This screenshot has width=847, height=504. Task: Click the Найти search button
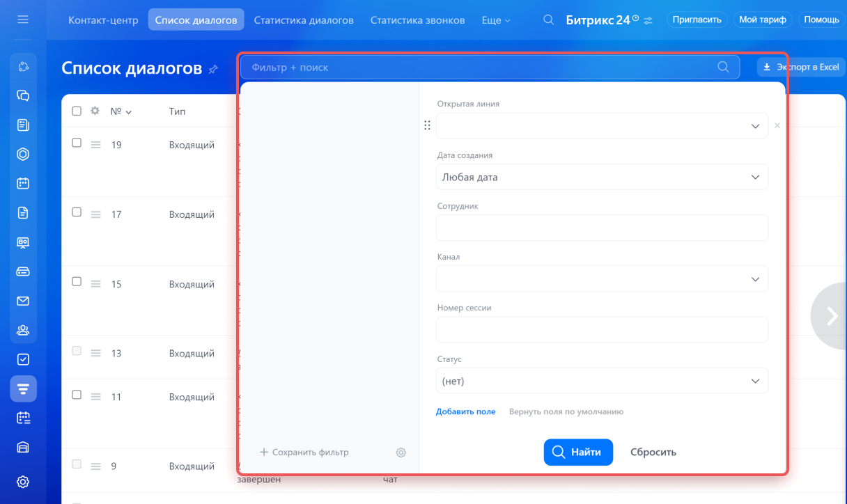(x=578, y=452)
